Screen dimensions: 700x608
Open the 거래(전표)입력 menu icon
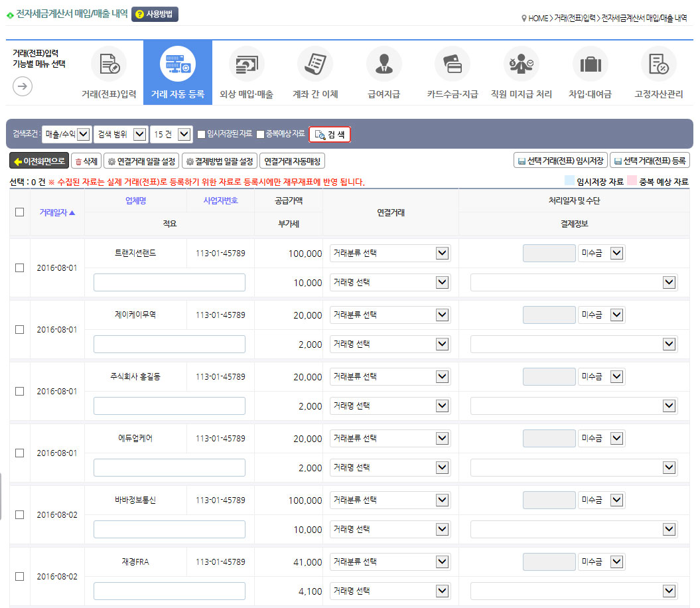tap(109, 64)
